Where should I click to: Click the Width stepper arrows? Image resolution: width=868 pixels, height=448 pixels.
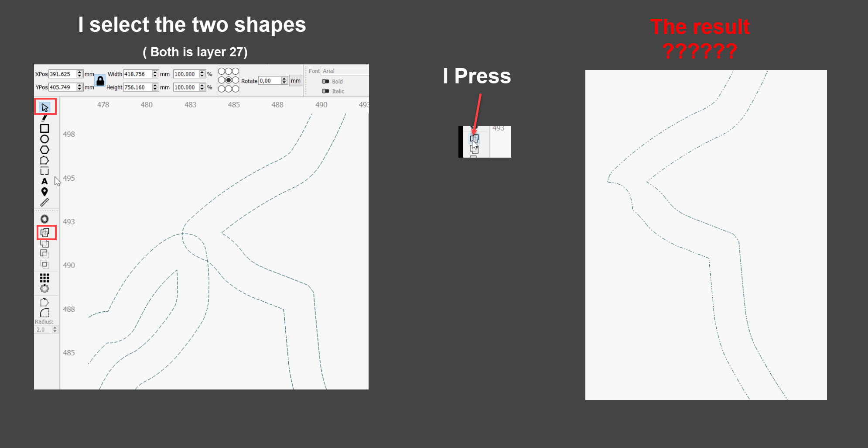tap(155, 74)
